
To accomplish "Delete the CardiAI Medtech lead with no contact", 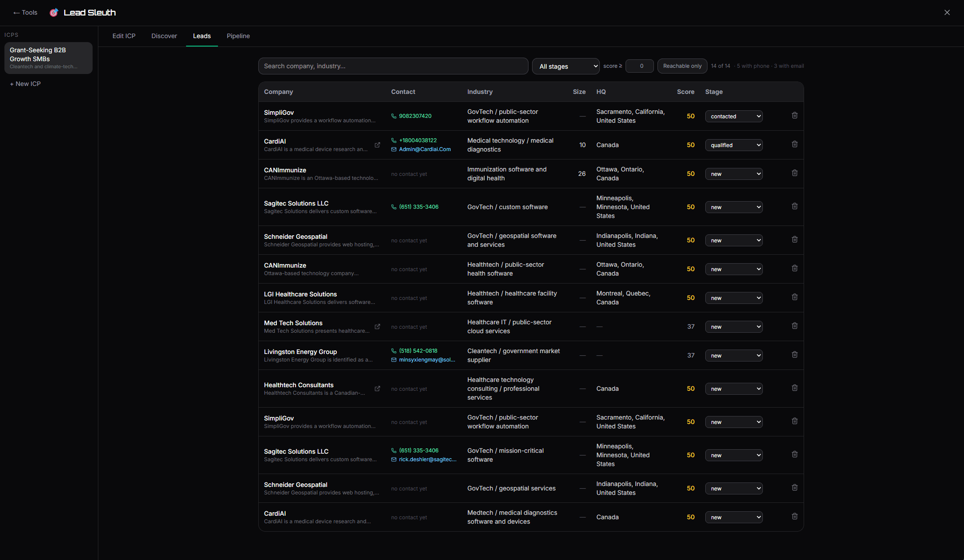I will (795, 517).
